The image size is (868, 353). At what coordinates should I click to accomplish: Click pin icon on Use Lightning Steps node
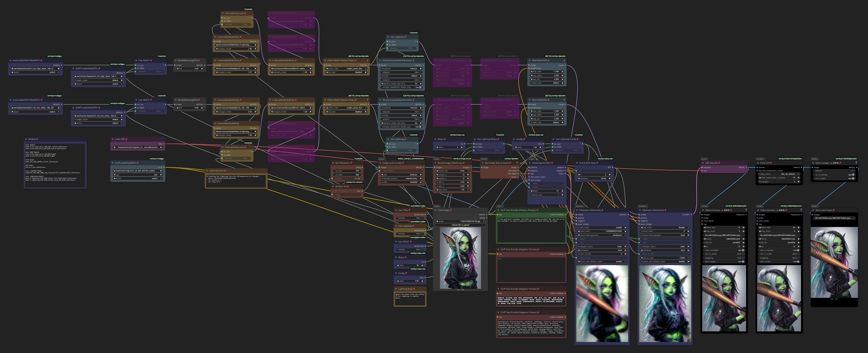click(499, 139)
